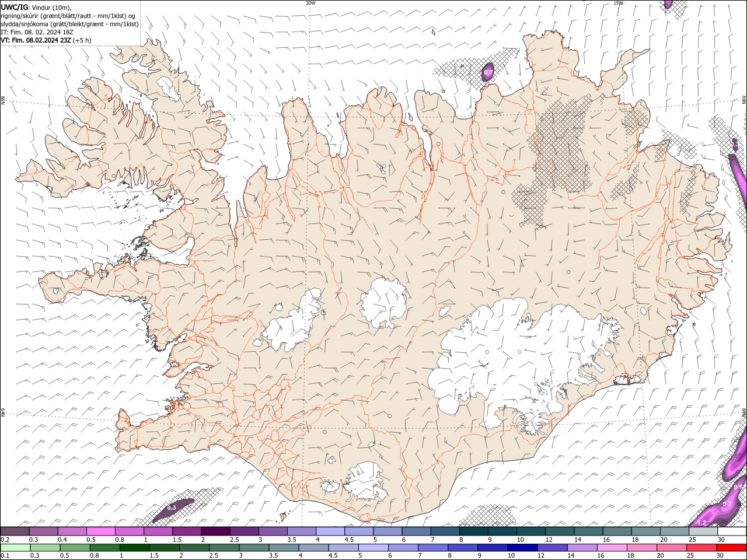The image size is (747, 560).
Task: Click the 'rigning/skúrir' legend description line
Action: coord(68,16)
